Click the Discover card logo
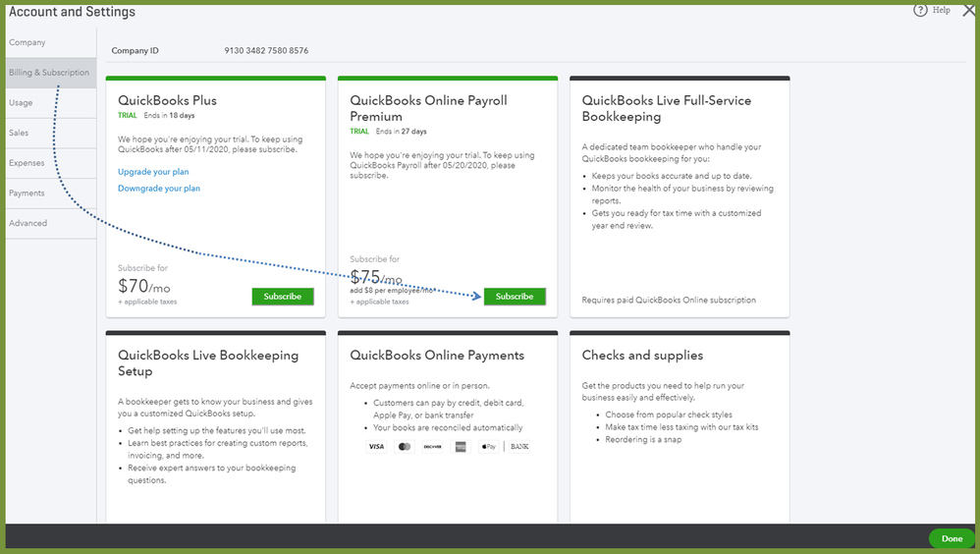Image resolution: width=980 pixels, height=554 pixels. pos(432,447)
